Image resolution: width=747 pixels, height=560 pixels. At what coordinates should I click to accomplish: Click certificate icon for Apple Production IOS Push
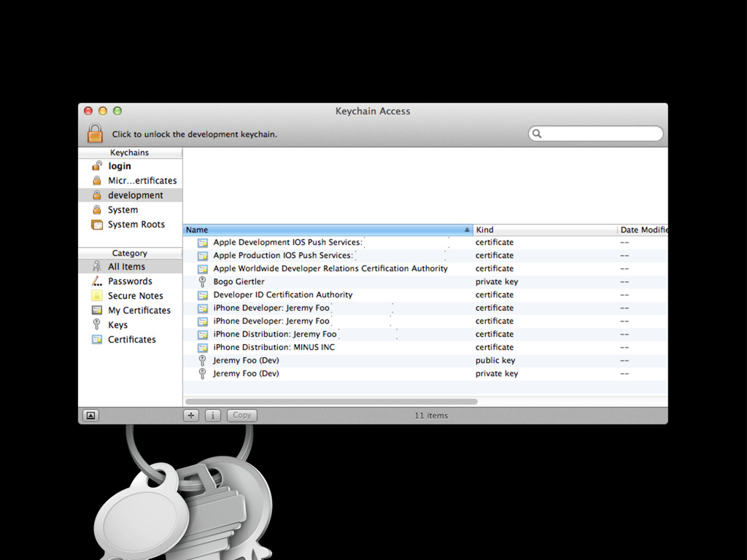(x=203, y=256)
